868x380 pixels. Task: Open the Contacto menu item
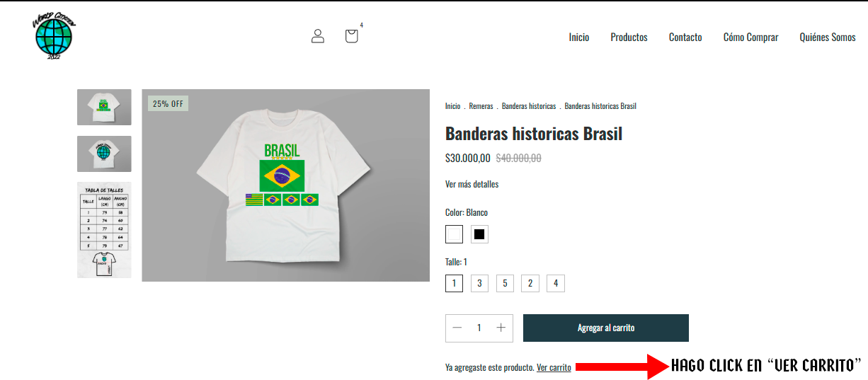coord(685,38)
